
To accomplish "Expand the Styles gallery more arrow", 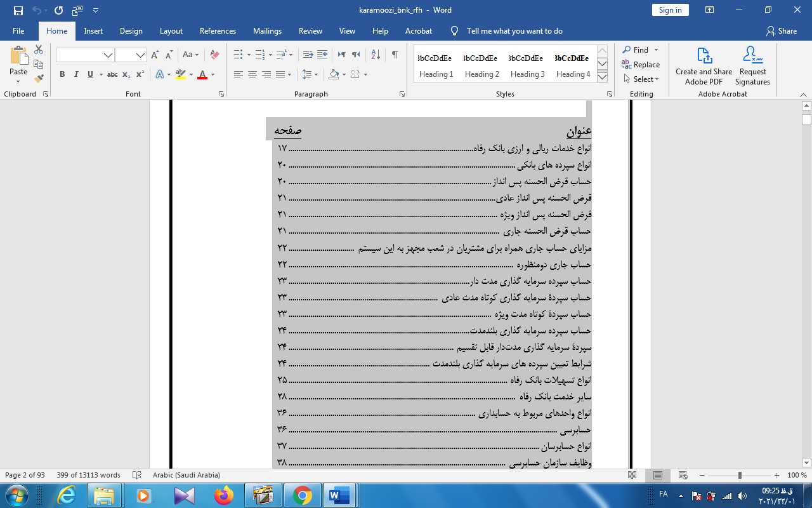I will pyautogui.click(x=603, y=77).
